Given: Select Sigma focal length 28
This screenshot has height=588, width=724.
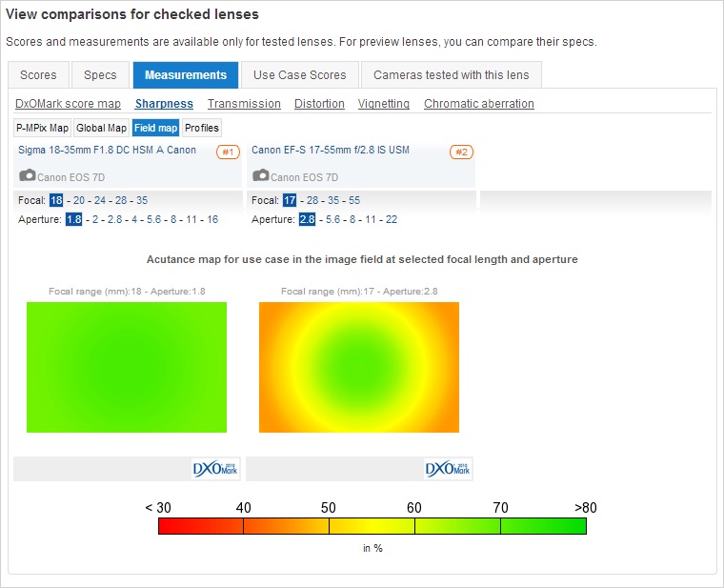Looking at the screenshot, I should pos(121,200).
